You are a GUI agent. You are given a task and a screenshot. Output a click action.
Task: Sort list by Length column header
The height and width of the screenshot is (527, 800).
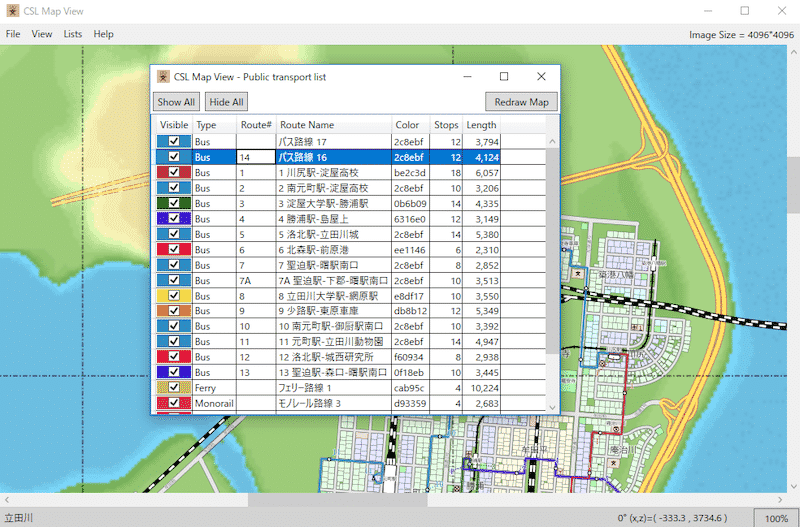(481, 125)
